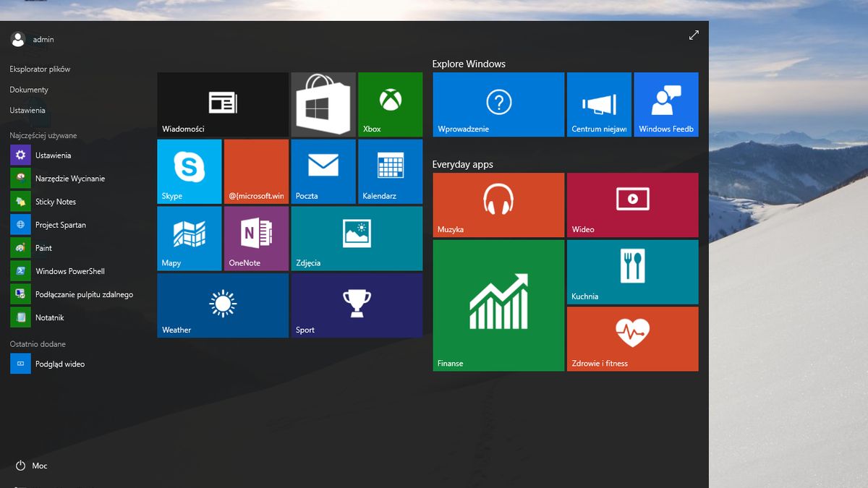
Task: Open the Poczta mail tile
Action: tap(323, 171)
